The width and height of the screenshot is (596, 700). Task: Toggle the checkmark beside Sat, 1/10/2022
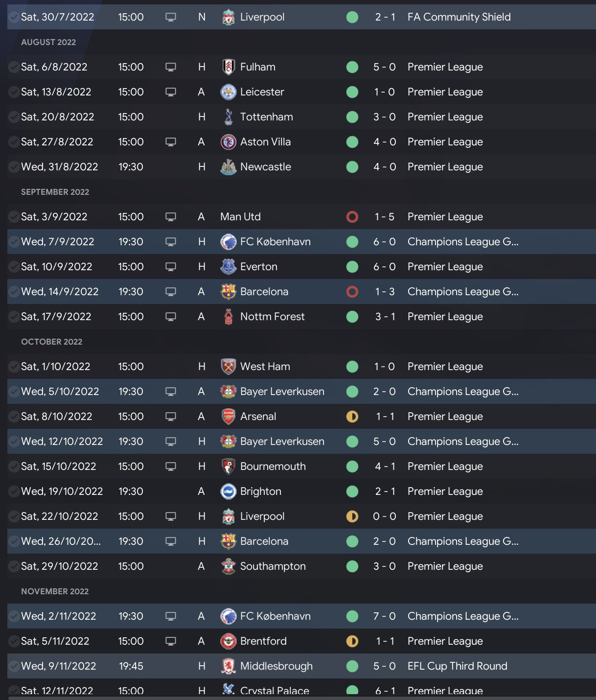pyautogui.click(x=14, y=367)
